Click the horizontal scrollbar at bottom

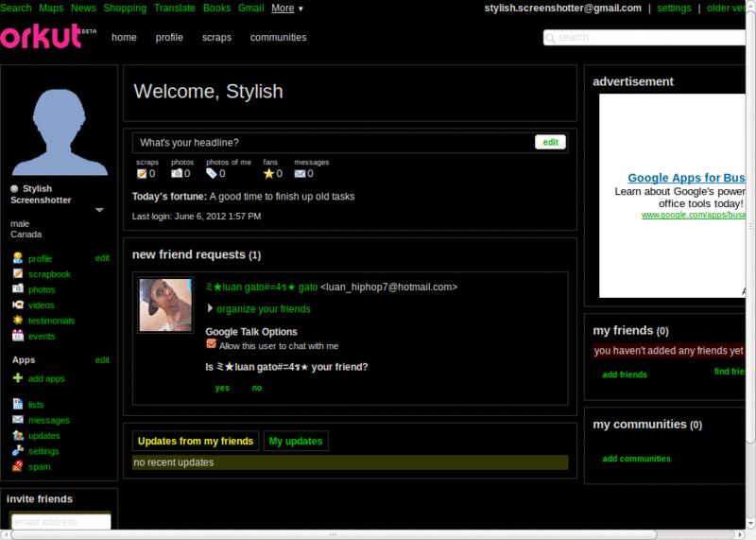pyautogui.click(x=333, y=534)
